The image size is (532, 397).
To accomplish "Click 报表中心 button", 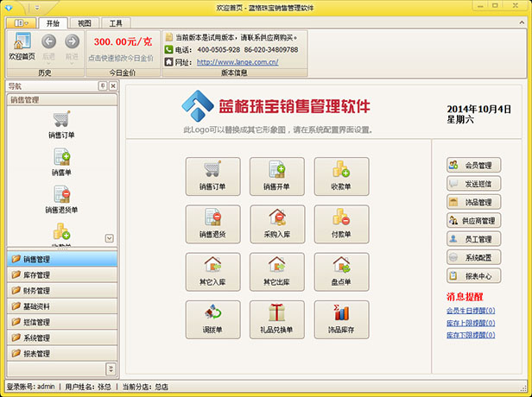I will tap(473, 276).
